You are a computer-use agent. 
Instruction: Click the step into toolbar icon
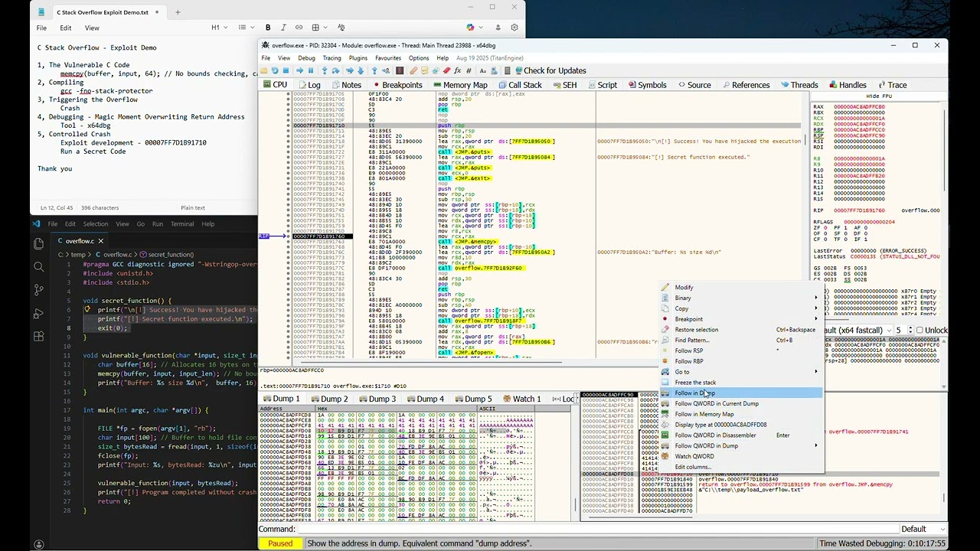(325, 70)
